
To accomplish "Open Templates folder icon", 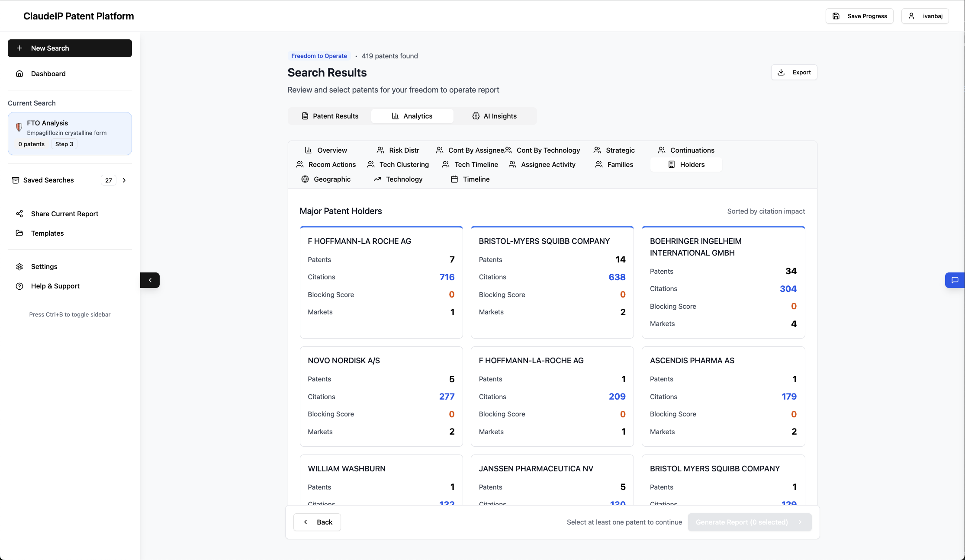I will coord(19,233).
